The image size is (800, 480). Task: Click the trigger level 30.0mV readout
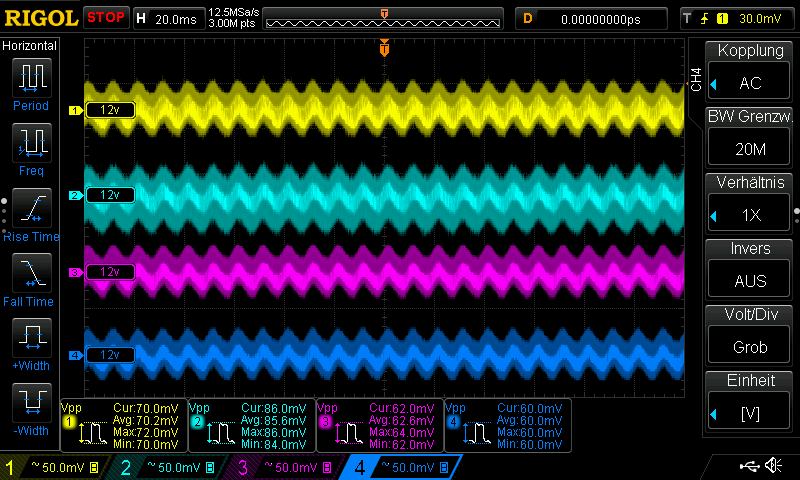(760, 19)
